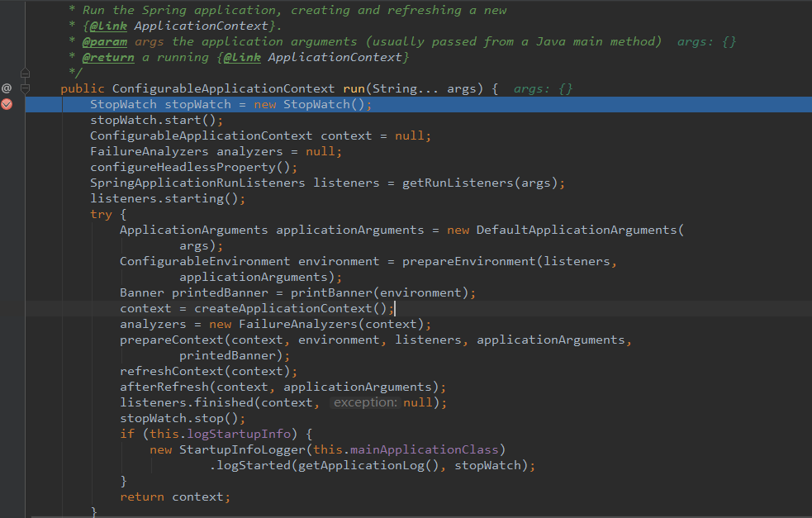Click 'new StopWatch()' on the highlighted line
812x518 pixels.
pos(309,104)
